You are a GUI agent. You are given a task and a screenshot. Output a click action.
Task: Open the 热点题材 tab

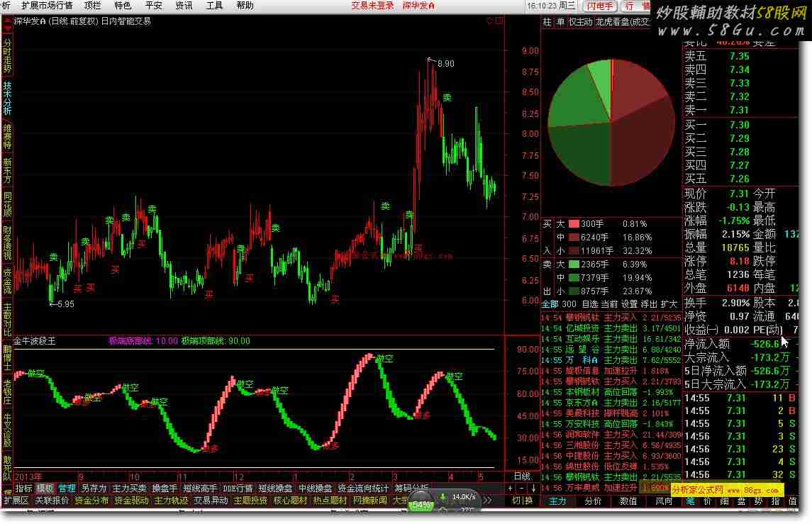(x=330, y=501)
